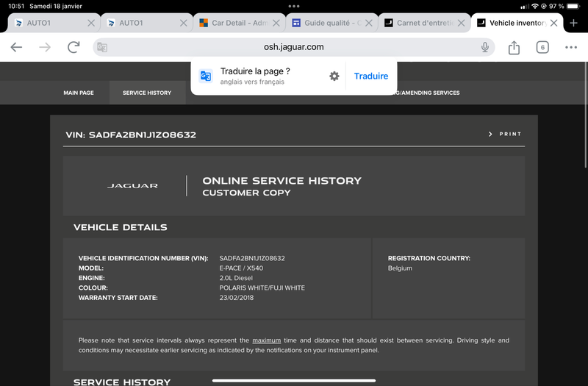
Task: Tap the home indicator bar at bottom
Action: (293, 381)
